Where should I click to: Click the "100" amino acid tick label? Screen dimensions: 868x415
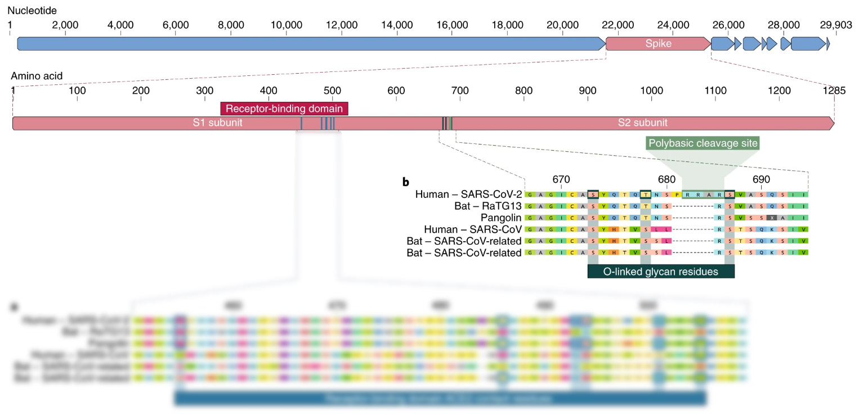pos(77,90)
